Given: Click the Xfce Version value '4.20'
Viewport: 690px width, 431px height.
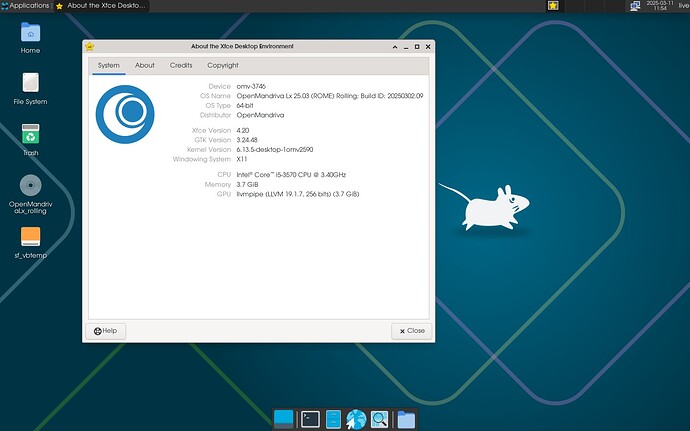Looking at the screenshot, I should click(243, 131).
